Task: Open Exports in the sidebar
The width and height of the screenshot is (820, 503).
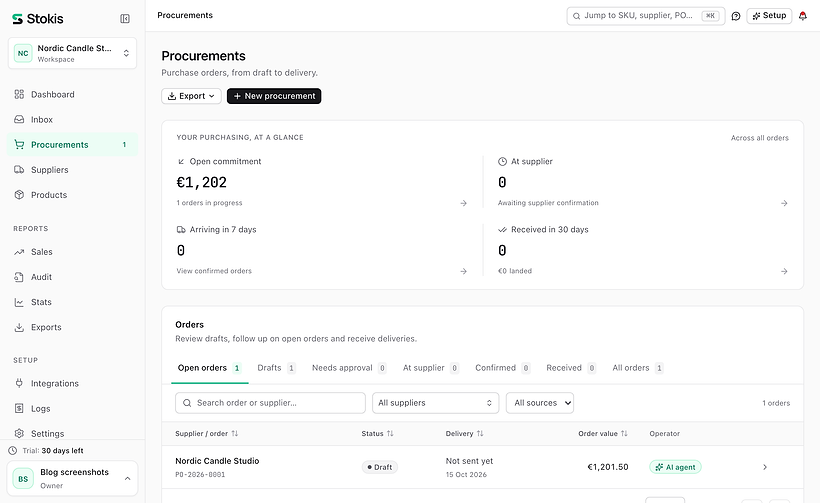Action: (72, 327)
